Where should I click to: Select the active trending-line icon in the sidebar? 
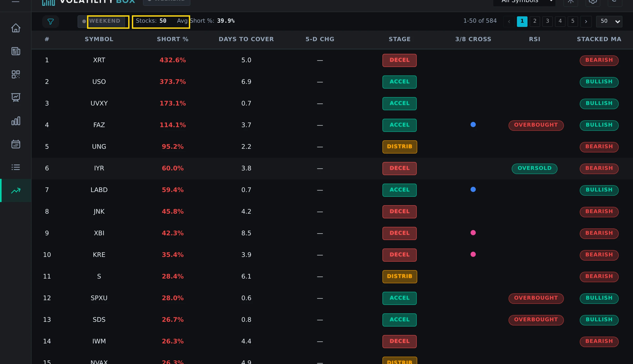[x=16, y=190]
